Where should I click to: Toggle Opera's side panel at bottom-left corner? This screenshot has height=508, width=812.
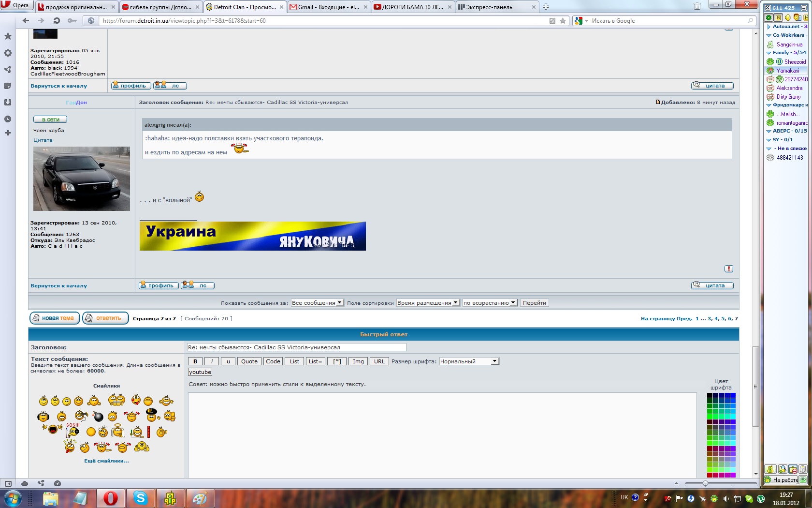[x=8, y=483]
